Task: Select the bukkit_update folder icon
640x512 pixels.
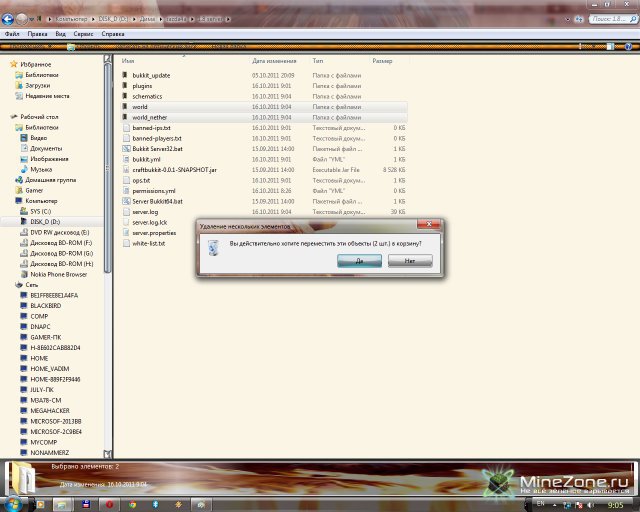Action: pos(125,75)
